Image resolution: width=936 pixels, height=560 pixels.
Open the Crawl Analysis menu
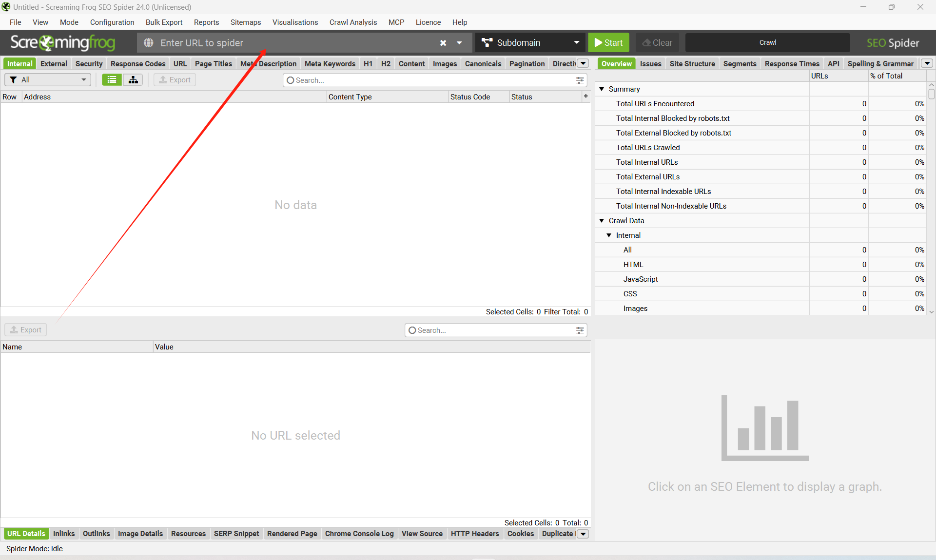353,22
